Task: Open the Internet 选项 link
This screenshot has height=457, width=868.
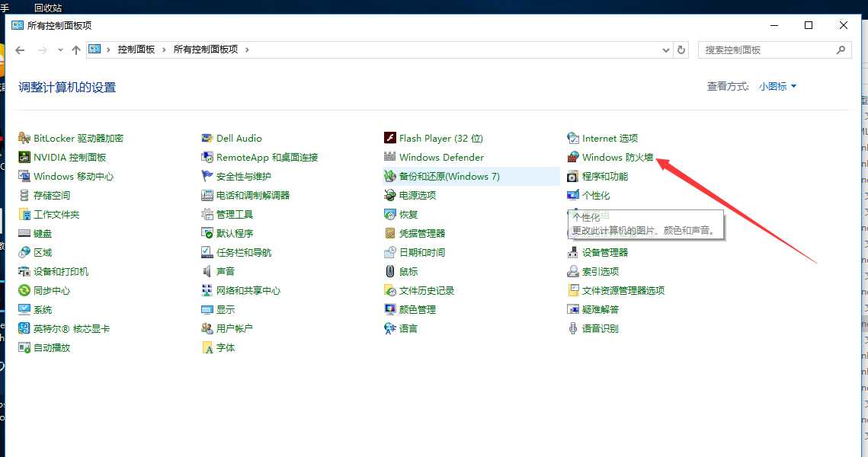Action: click(x=610, y=139)
